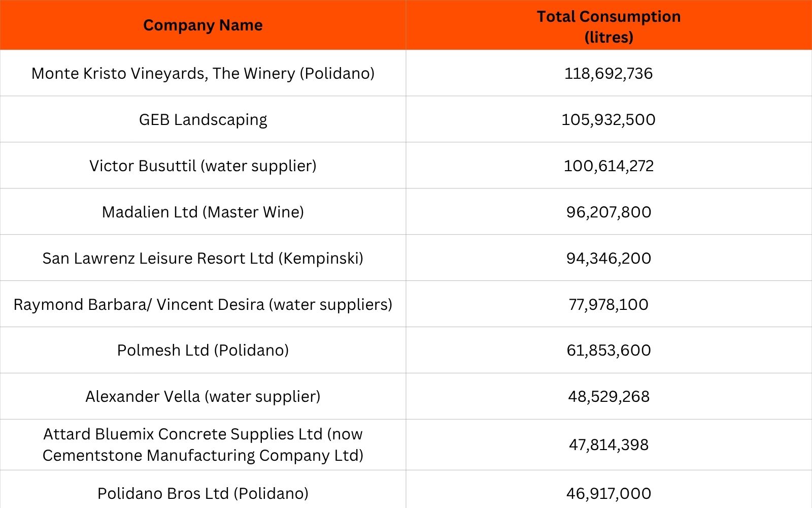
Task: Click Alexander Vella (water supplier) cell
Action: [203, 396]
